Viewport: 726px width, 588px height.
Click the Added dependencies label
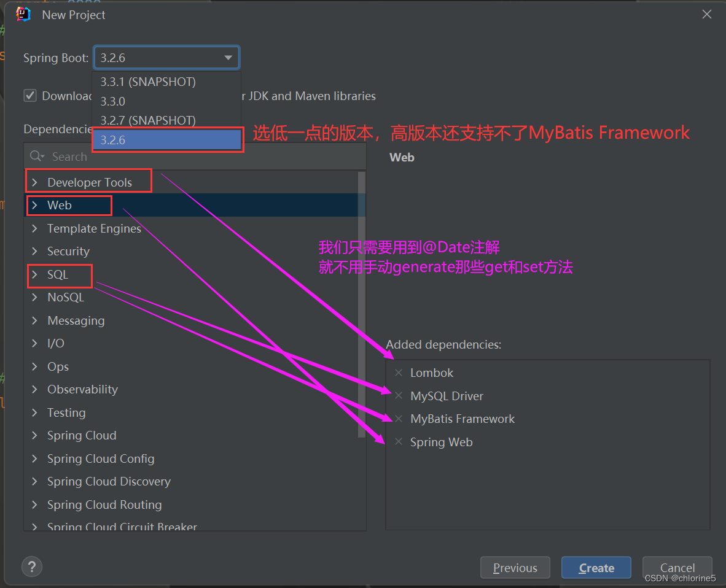(x=443, y=345)
